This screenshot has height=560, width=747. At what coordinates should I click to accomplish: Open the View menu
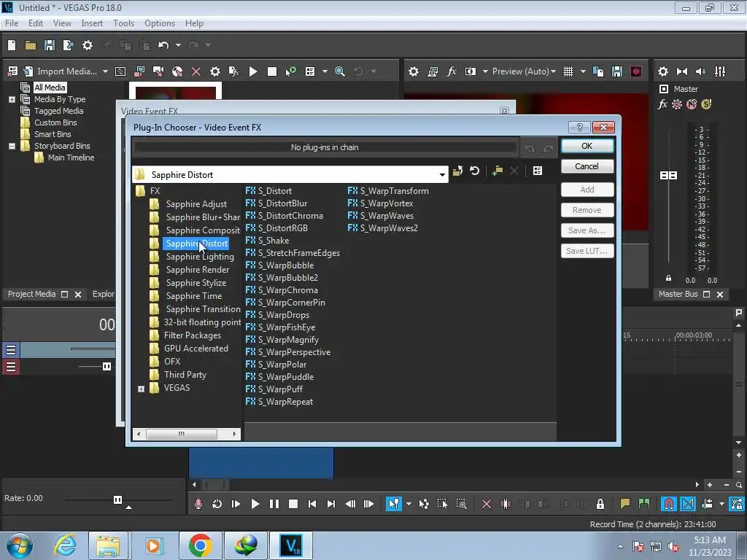pos(62,23)
